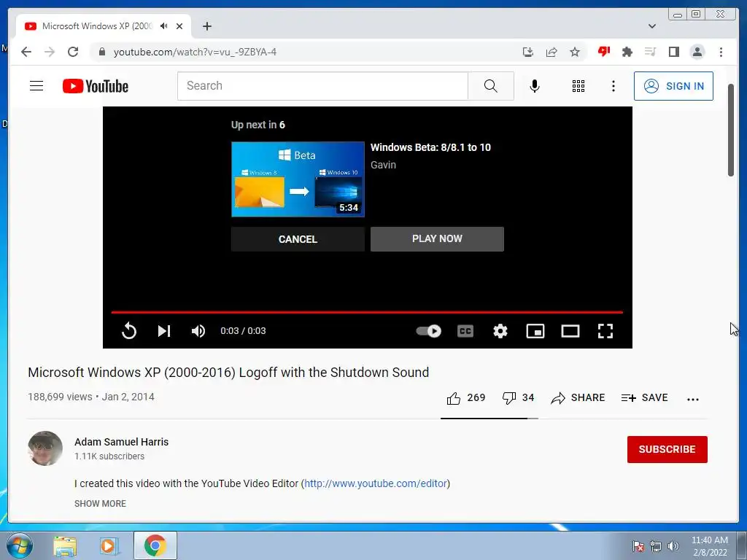
Task: Search with your voice microphone
Action: (535, 86)
